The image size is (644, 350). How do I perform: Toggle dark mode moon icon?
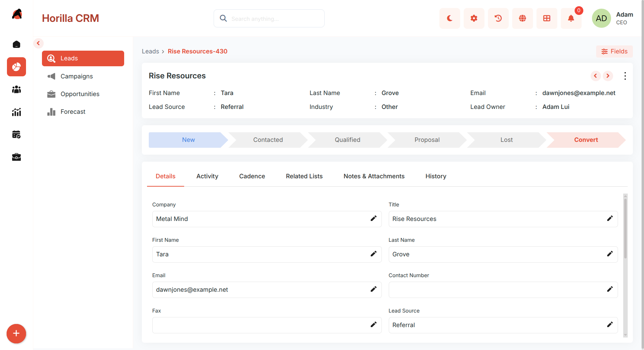(449, 18)
